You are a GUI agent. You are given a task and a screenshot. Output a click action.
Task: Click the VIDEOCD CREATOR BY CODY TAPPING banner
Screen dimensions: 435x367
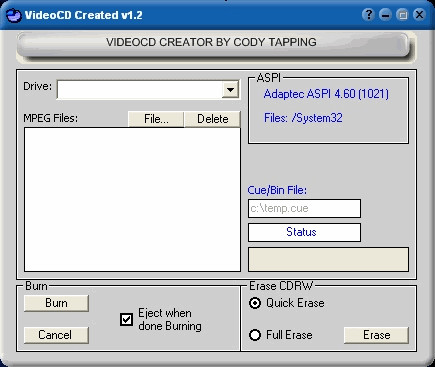coord(212,45)
